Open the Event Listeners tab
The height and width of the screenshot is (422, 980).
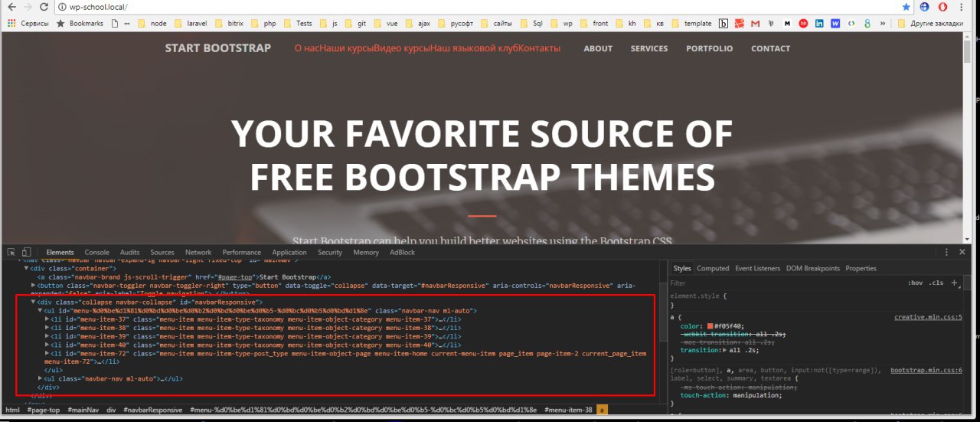[x=758, y=269]
